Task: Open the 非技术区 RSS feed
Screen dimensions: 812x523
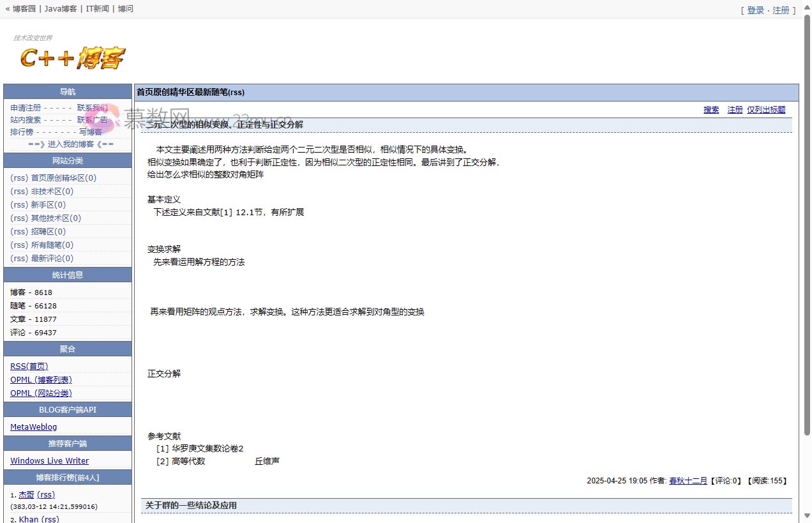Action: tap(19, 191)
